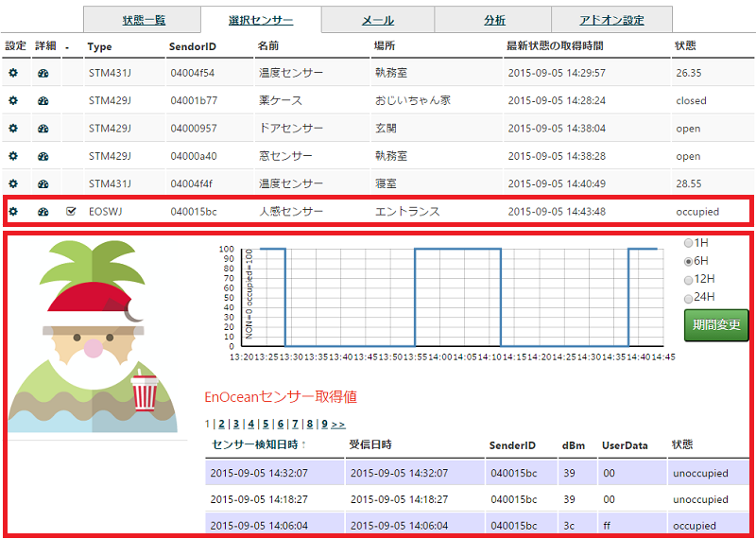Click the green 期間変更 button
Viewport: 756px width, 539px height.
[x=716, y=325]
